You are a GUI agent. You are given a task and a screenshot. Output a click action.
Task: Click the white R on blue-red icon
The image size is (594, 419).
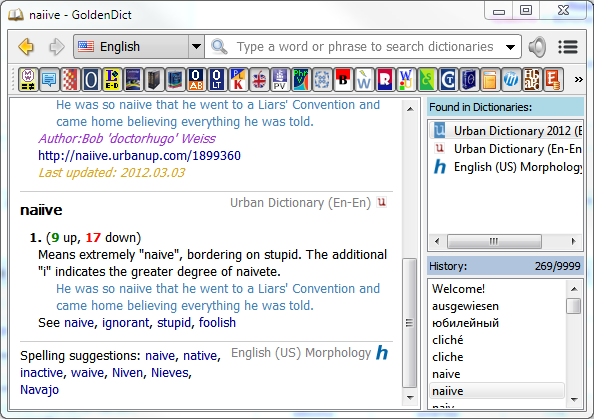(x=385, y=80)
